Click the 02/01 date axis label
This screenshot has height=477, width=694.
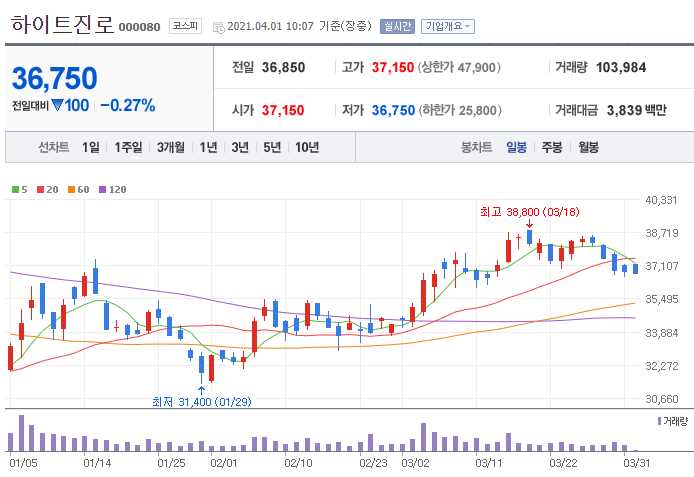224,463
